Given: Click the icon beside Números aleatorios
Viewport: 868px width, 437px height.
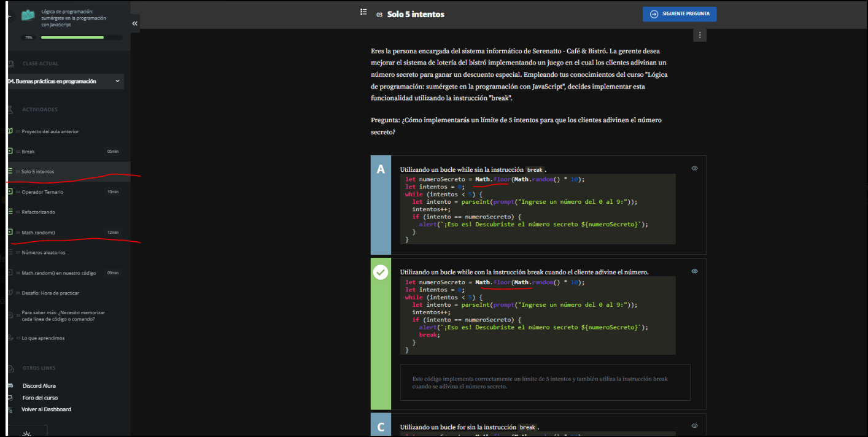Looking at the screenshot, I should (10, 252).
